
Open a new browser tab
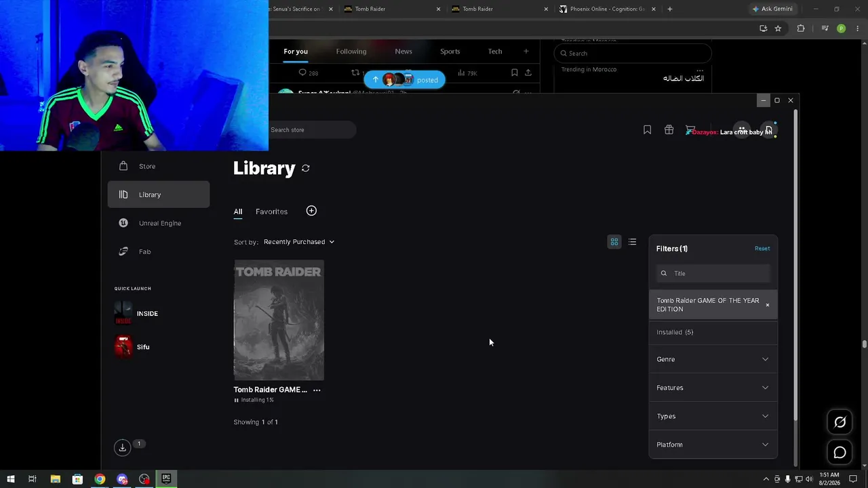(x=670, y=9)
